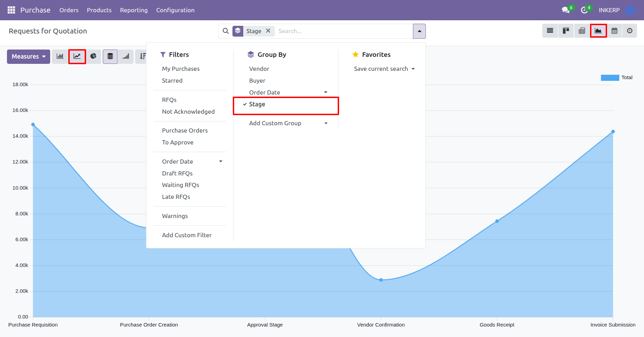
Task: Click the Total legend color swatch
Action: point(610,78)
